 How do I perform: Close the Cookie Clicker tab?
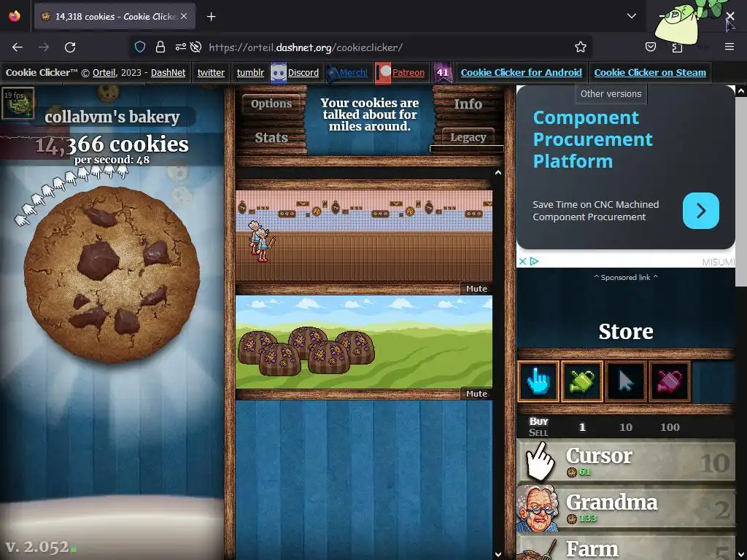[184, 16]
